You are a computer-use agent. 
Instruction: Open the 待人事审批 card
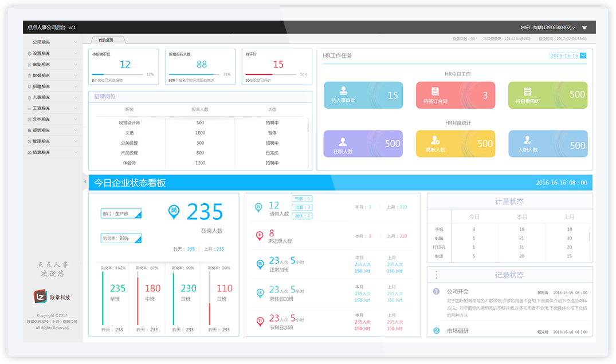tap(363, 96)
